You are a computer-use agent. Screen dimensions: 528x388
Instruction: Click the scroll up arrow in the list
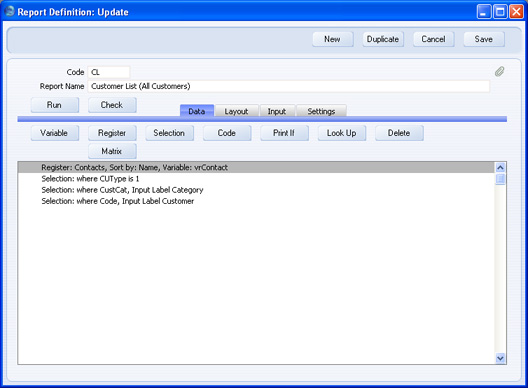click(500, 167)
